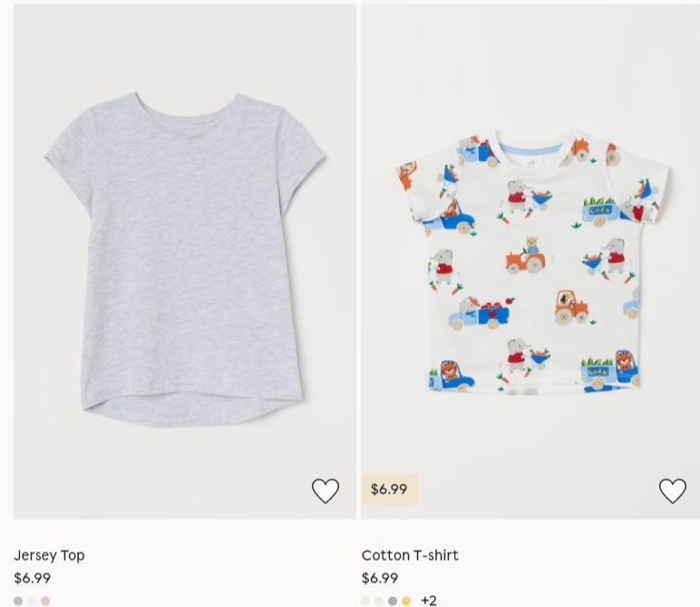Click the orange tractor bear print on T-shirt
This screenshot has height=607, width=700.
coord(525,256)
